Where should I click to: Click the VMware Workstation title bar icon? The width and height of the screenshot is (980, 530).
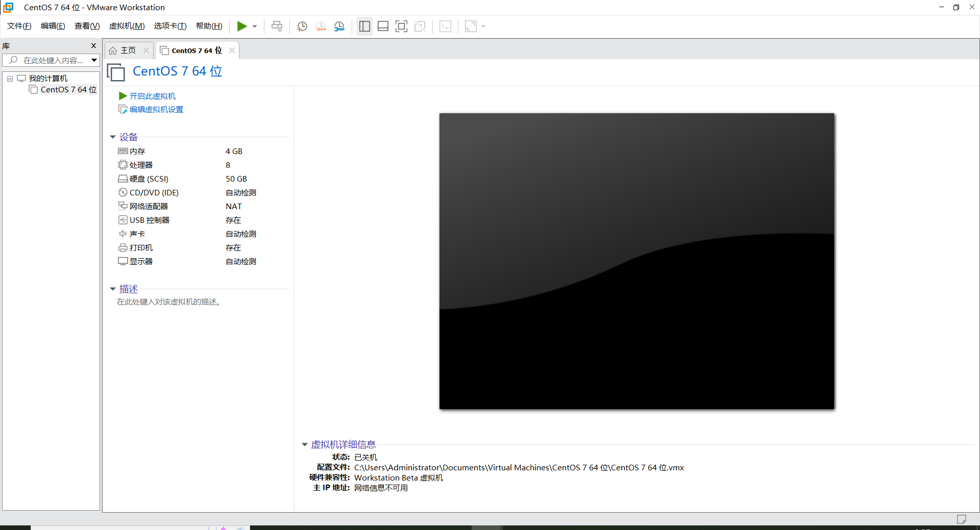[x=8, y=7]
